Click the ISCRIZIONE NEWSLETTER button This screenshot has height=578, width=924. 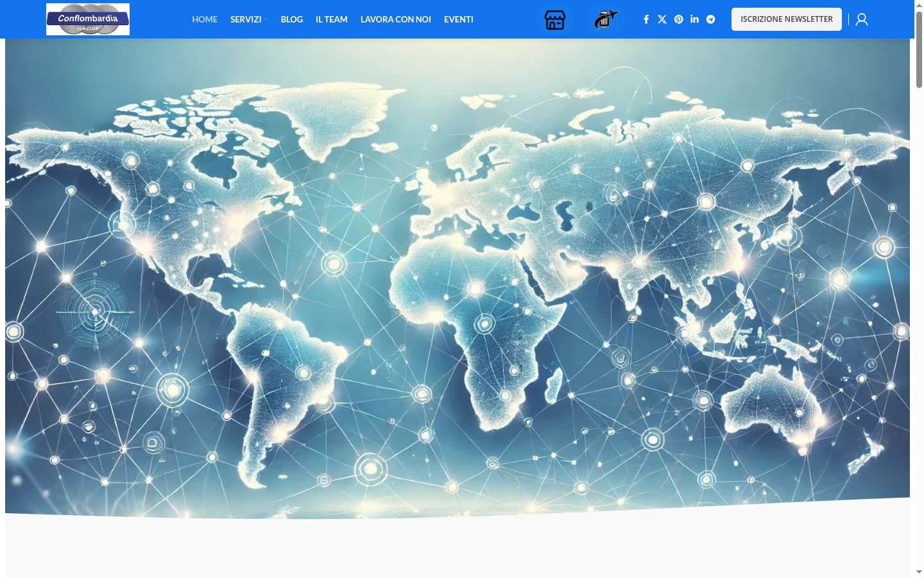(x=787, y=19)
